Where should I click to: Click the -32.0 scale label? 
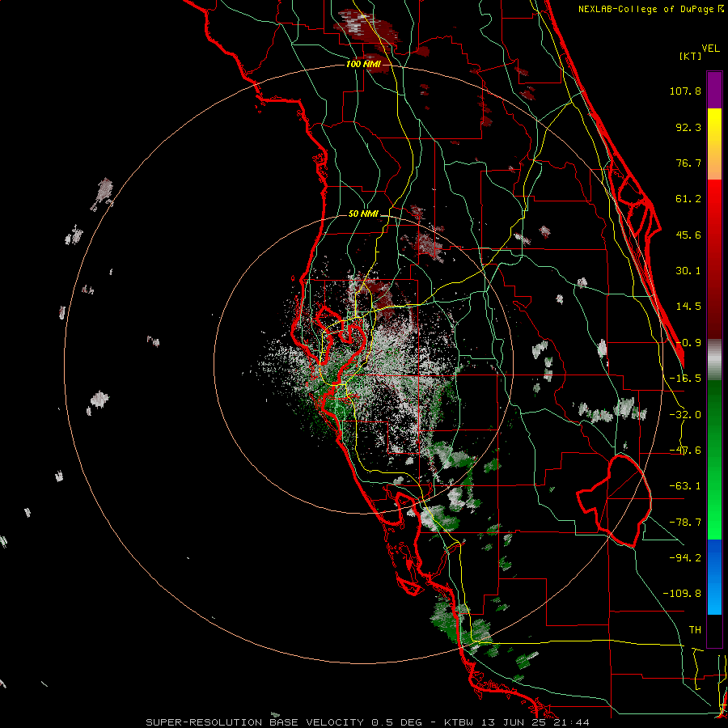pos(685,415)
